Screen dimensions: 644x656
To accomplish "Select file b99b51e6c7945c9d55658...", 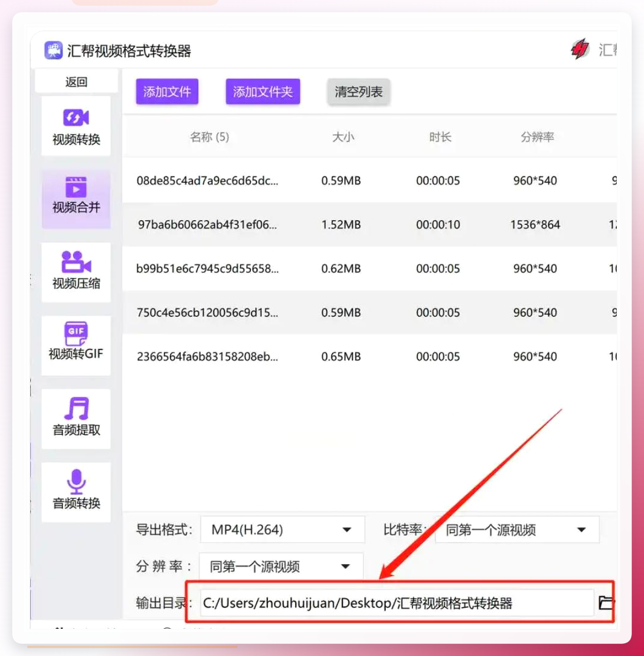I will [x=207, y=268].
